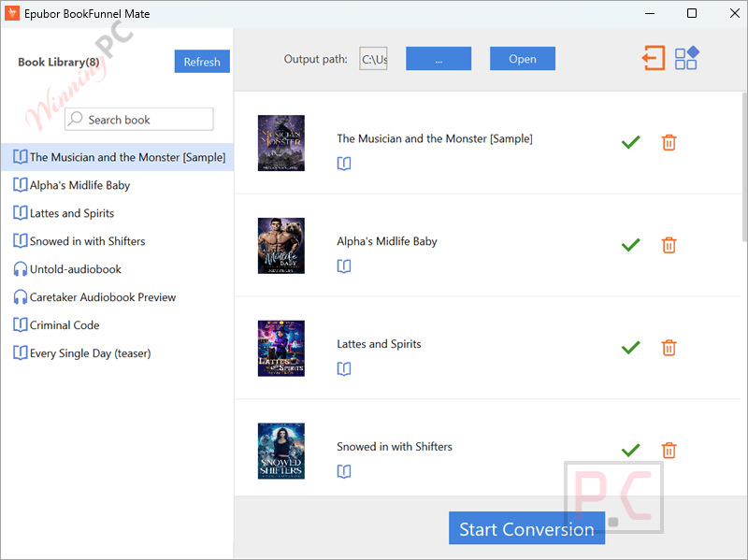Click Alpha's Midlife Baby cover thumbnail
This screenshot has width=748, height=560.
pyautogui.click(x=281, y=246)
